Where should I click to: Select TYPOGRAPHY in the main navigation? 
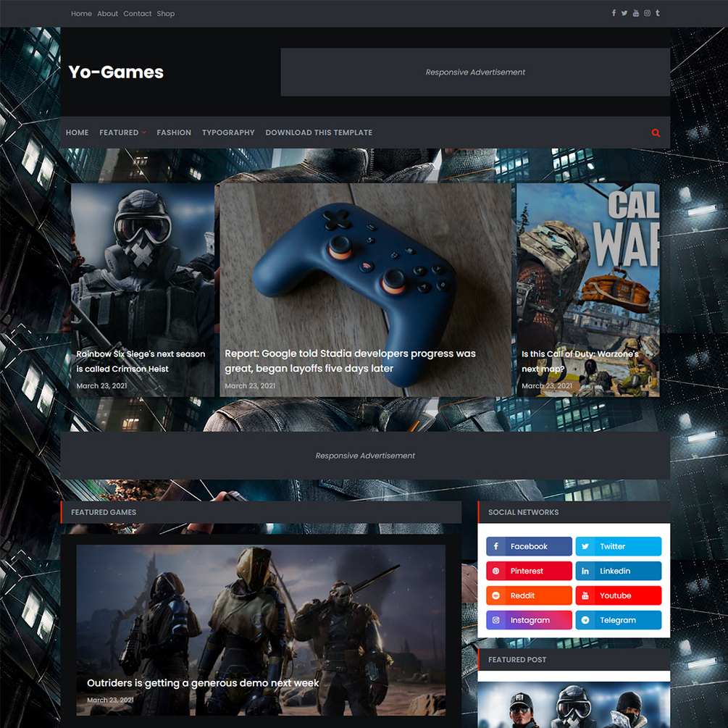click(228, 133)
